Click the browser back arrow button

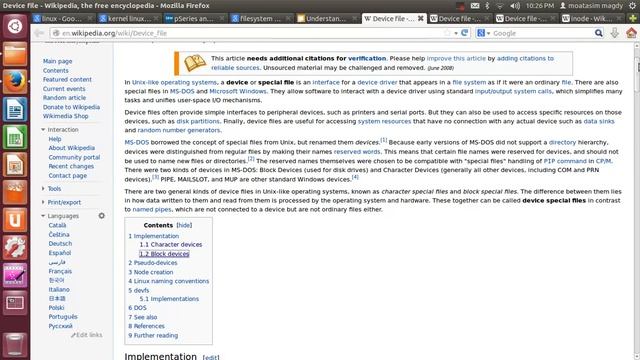[39, 33]
